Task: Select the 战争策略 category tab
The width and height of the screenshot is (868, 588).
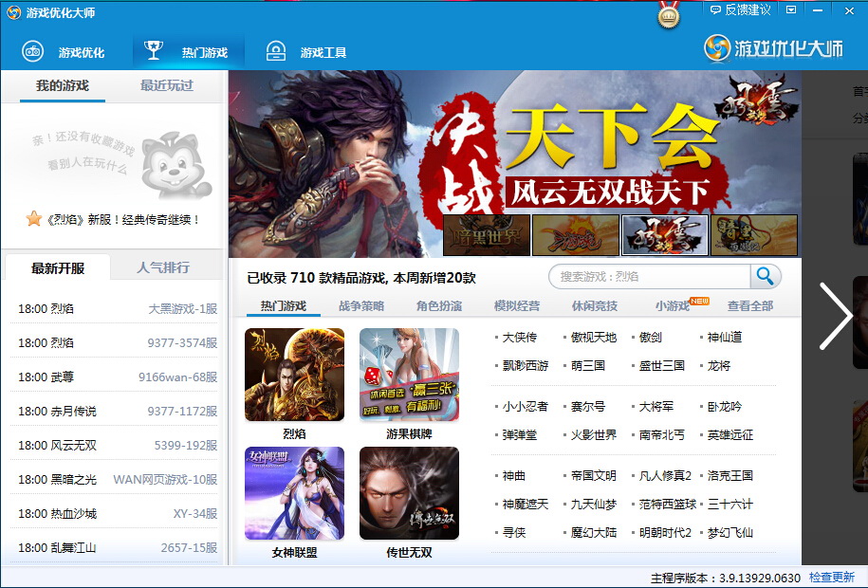Action: click(x=361, y=305)
